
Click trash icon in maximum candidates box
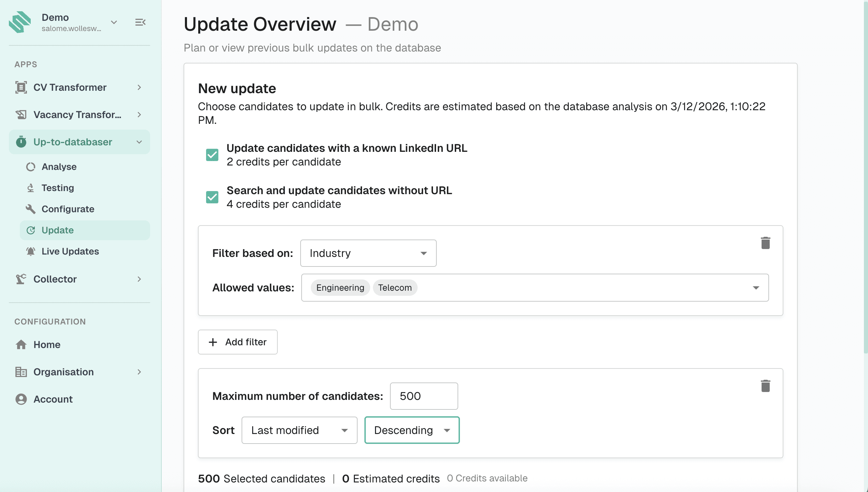pyautogui.click(x=765, y=386)
